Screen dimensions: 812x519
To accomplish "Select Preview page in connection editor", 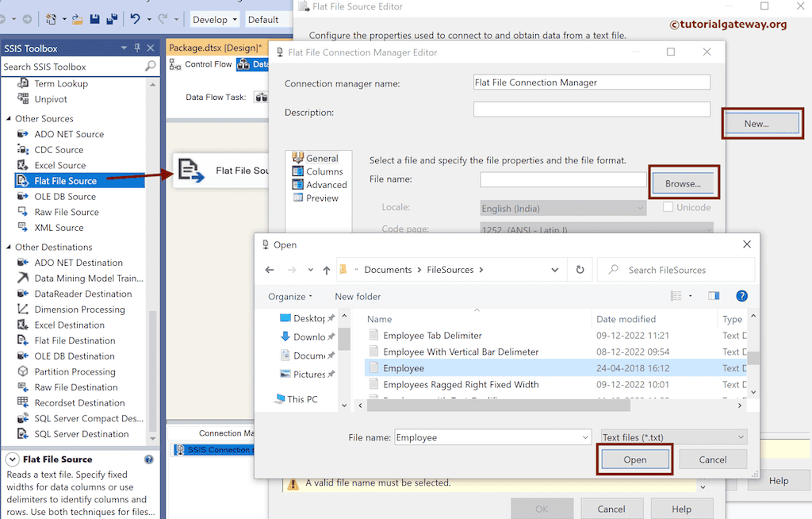I will pyautogui.click(x=322, y=198).
